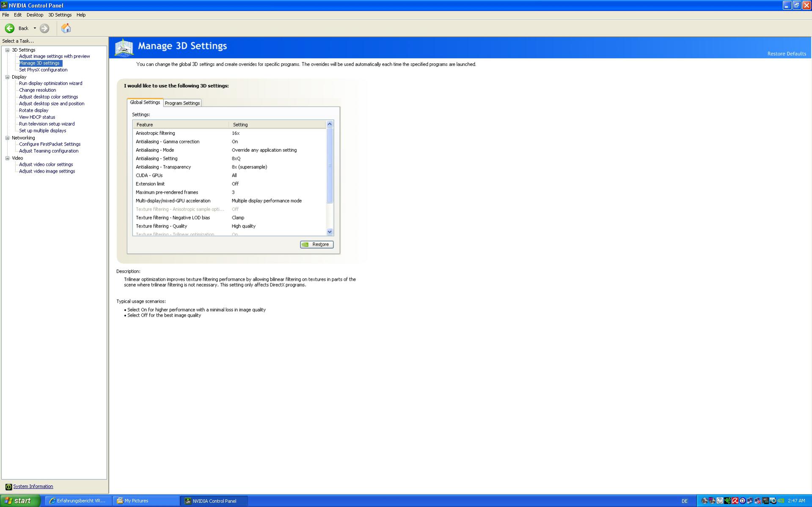Open the System Information link

(x=33, y=487)
